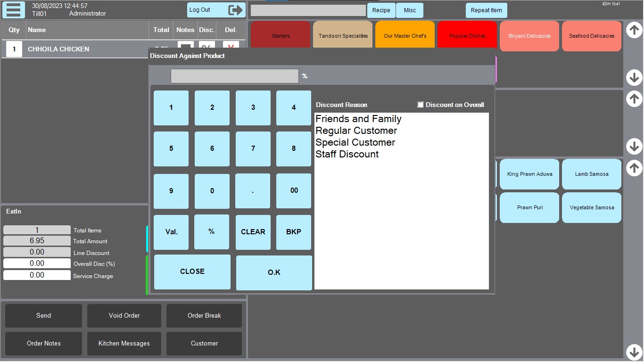Add a Lamb Samosa to the order
This screenshot has height=362, width=644.
pos(592,174)
